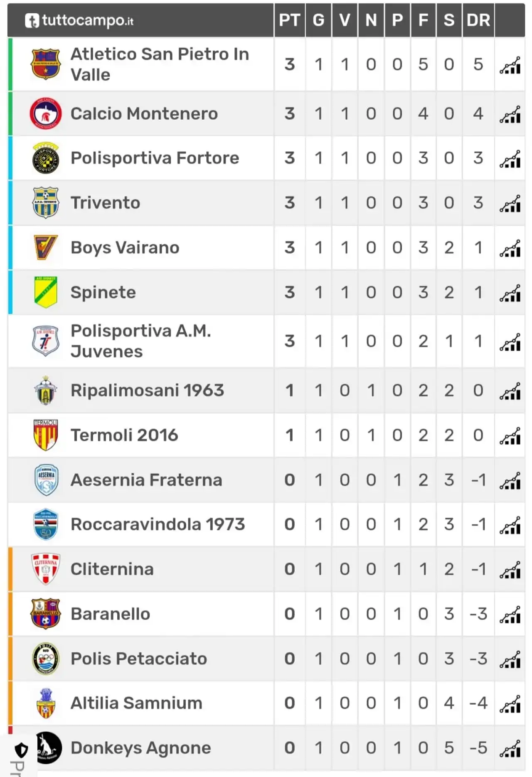
Task: Click the Aesernia Fraterna team badge
Action: (x=46, y=480)
